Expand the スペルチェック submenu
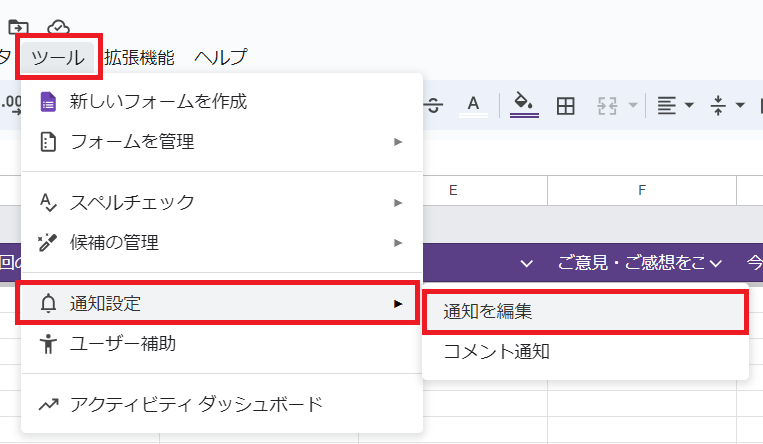The height and width of the screenshot is (444, 763). click(220, 202)
